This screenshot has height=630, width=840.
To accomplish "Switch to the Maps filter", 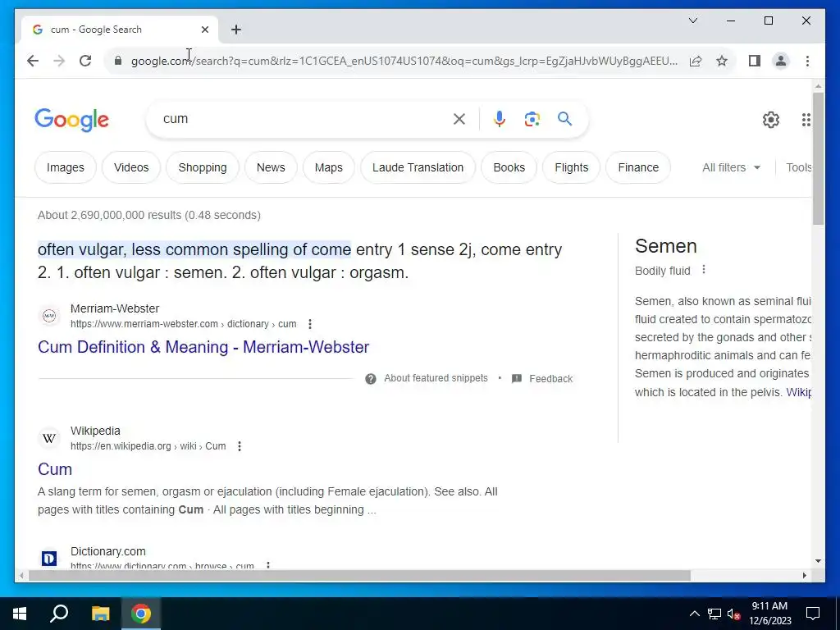I will tap(328, 167).
